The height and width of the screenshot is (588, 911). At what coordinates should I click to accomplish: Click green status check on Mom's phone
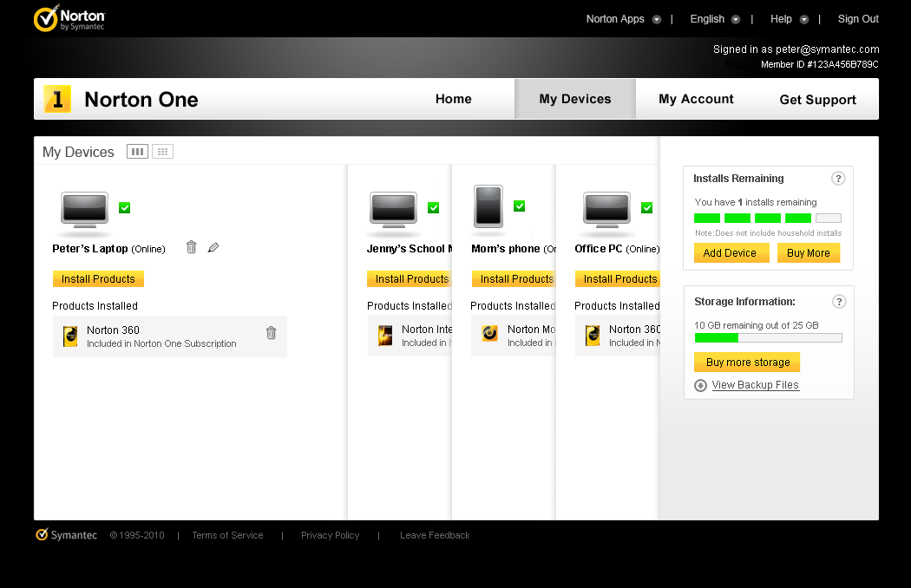[520, 206]
